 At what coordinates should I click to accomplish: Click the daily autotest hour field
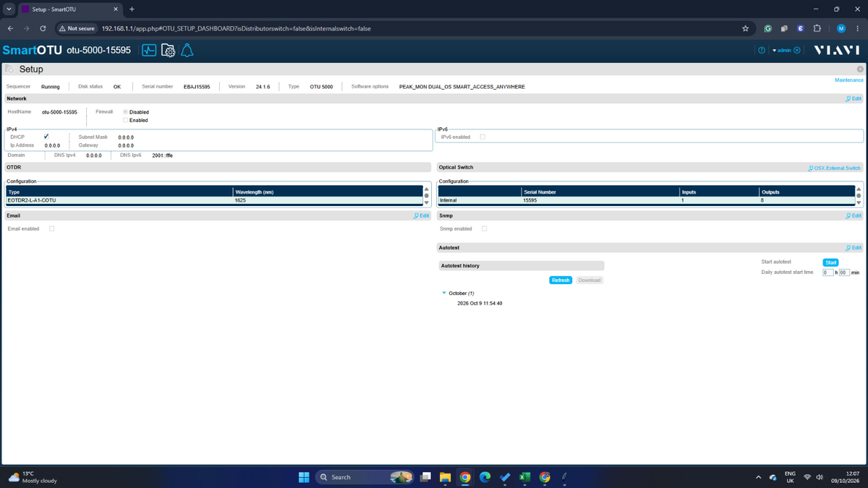[x=828, y=273]
